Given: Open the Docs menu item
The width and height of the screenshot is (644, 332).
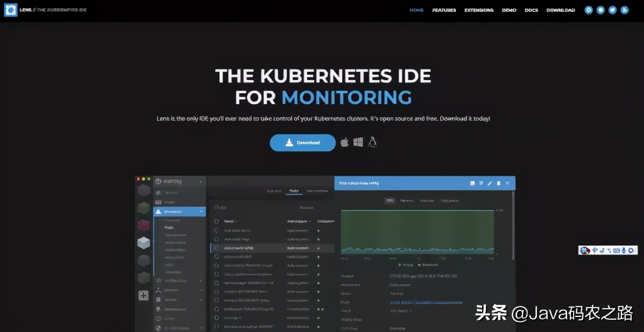Looking at the screenshot, I should (531, 10).
